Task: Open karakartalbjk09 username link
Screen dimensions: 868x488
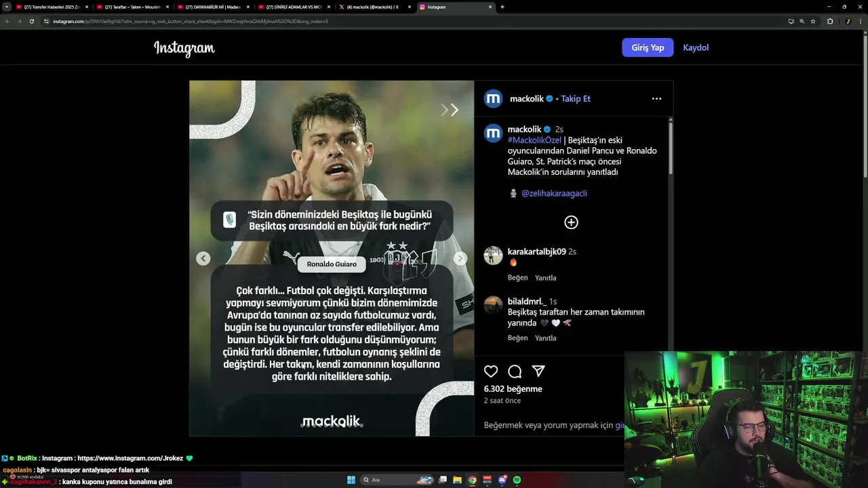Action: (536, 251)
